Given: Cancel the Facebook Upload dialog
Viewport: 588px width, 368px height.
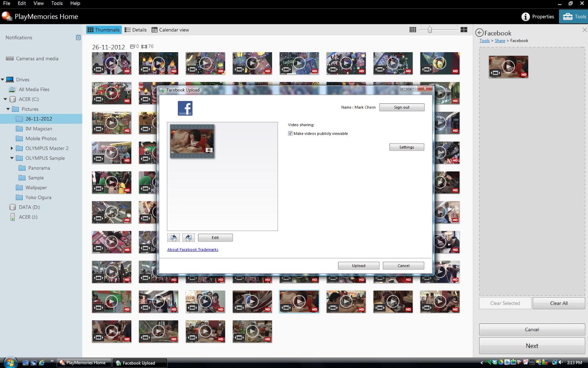Looking at the screenshot, I should pyautogui.click(x=403, y=266).
